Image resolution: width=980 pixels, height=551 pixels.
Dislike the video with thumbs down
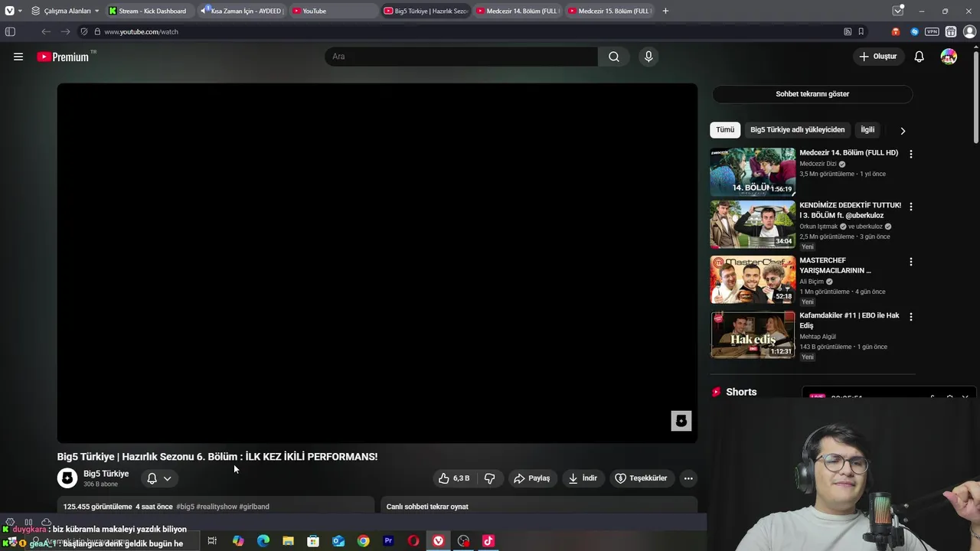click(x=490, y=478)
